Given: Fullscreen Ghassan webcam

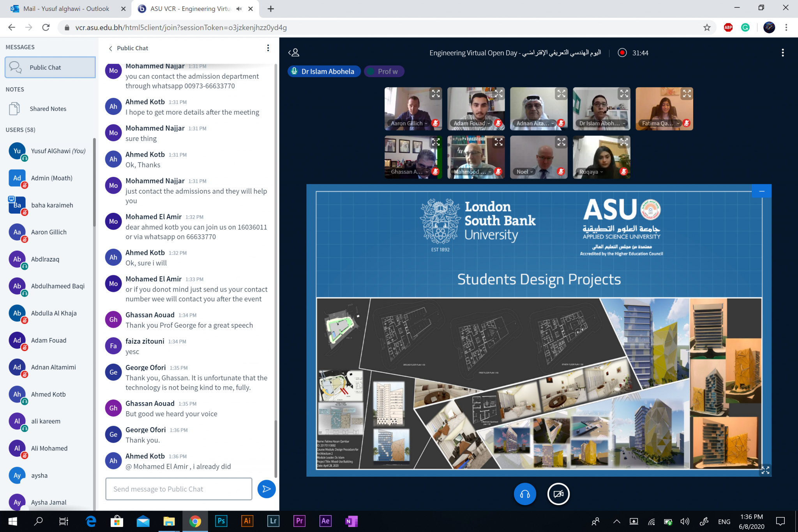Looking at the screenshot, I should tap(436, 142).
